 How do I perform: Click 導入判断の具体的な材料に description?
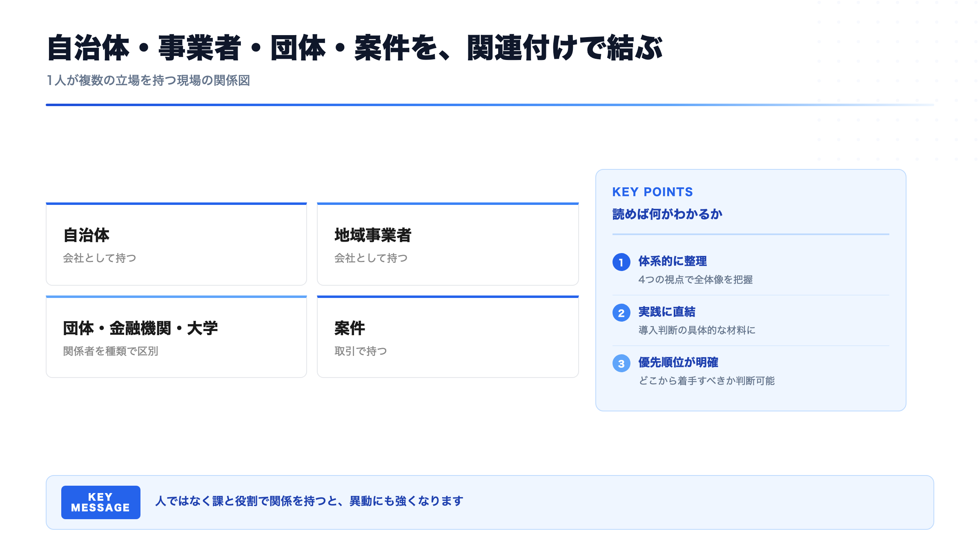click(697, 330)
